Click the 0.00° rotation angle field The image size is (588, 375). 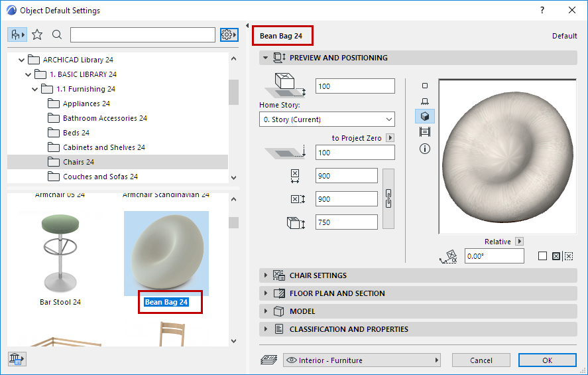pos(495,256)
